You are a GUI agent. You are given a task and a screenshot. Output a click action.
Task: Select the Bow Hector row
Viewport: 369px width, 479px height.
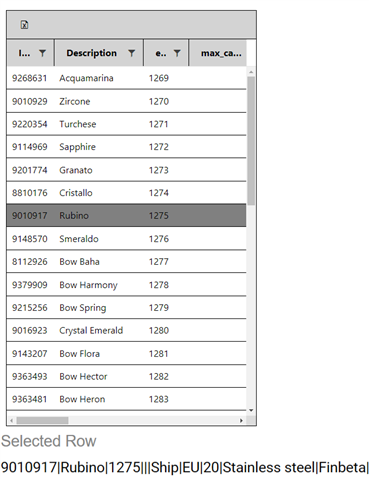(126, 376)
